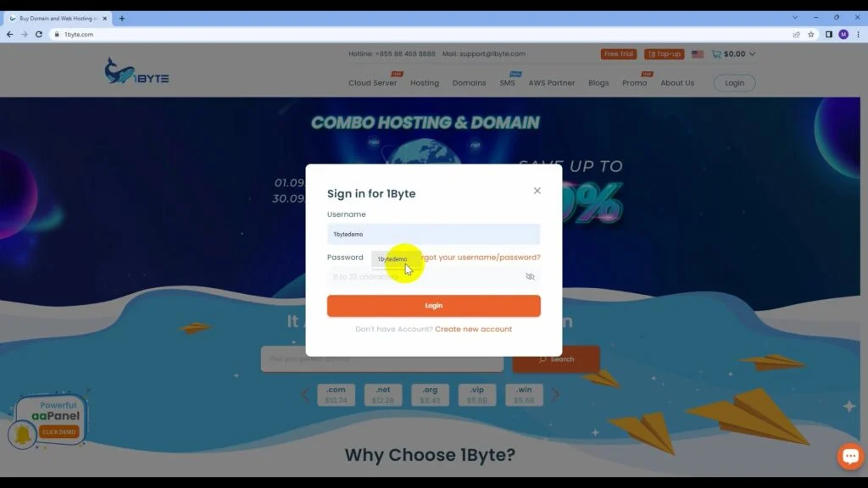This screenshot has height=488, width=868.
Task: Open the SMS menu item
Action: (507, 83)
